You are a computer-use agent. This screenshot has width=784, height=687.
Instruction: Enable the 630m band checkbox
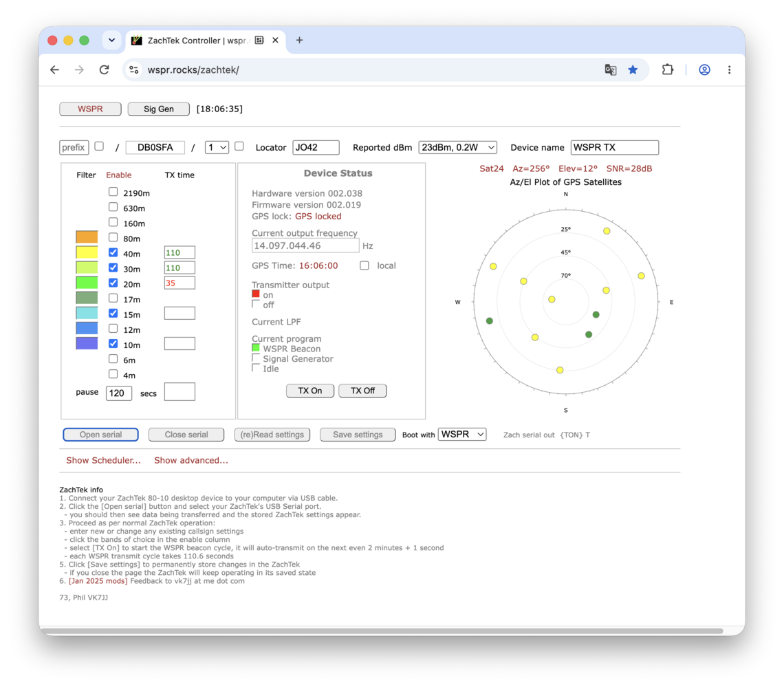(x=113, y=207)
